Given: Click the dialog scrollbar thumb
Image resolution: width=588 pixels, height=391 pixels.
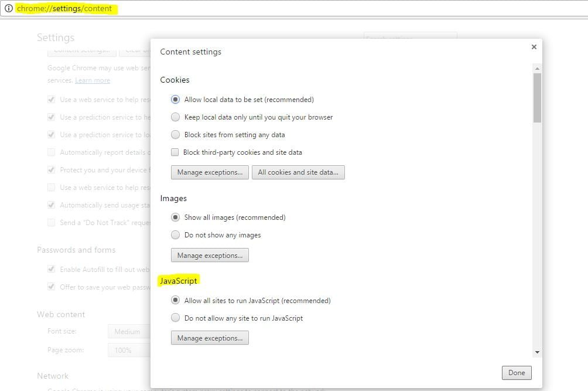Looking at the screenshot, I should (537, 97).
